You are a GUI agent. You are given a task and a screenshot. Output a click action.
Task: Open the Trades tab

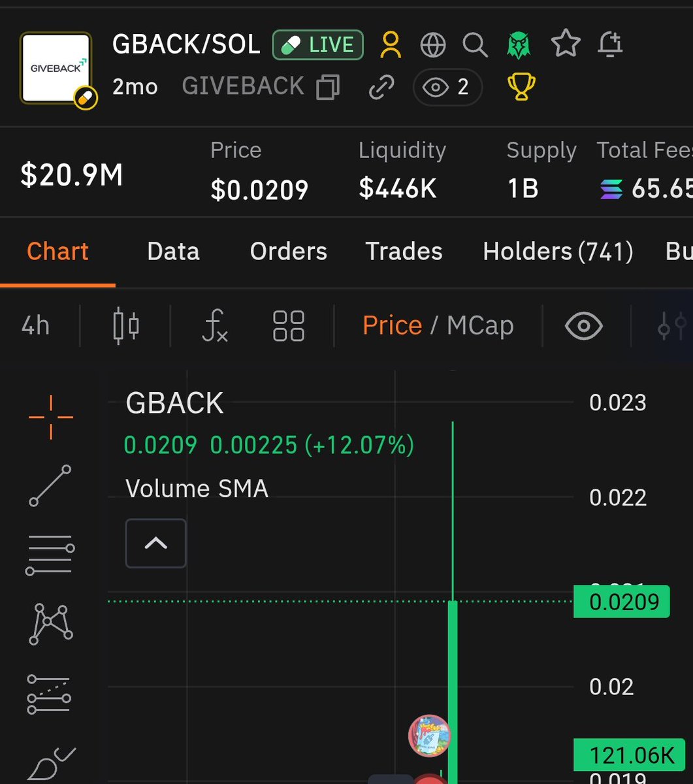click(x=404, y=252)
